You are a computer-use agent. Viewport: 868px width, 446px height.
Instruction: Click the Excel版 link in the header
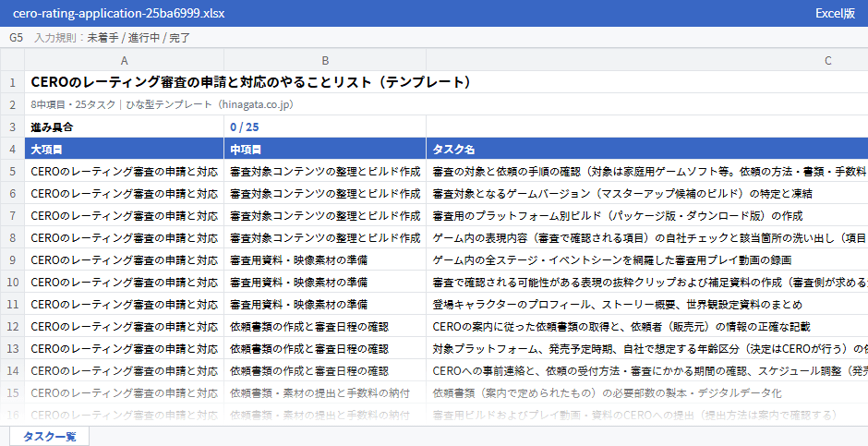tap(836, 13)
